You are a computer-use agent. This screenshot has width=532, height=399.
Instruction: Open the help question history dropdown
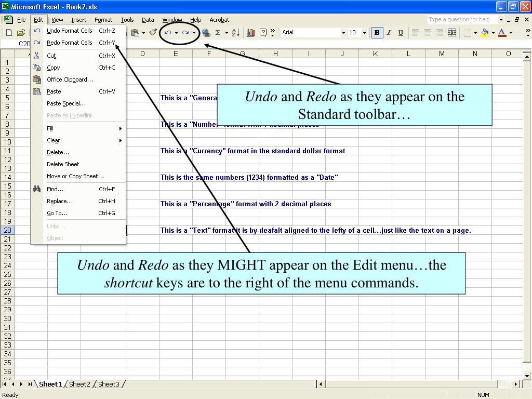(x=501, y=20)
